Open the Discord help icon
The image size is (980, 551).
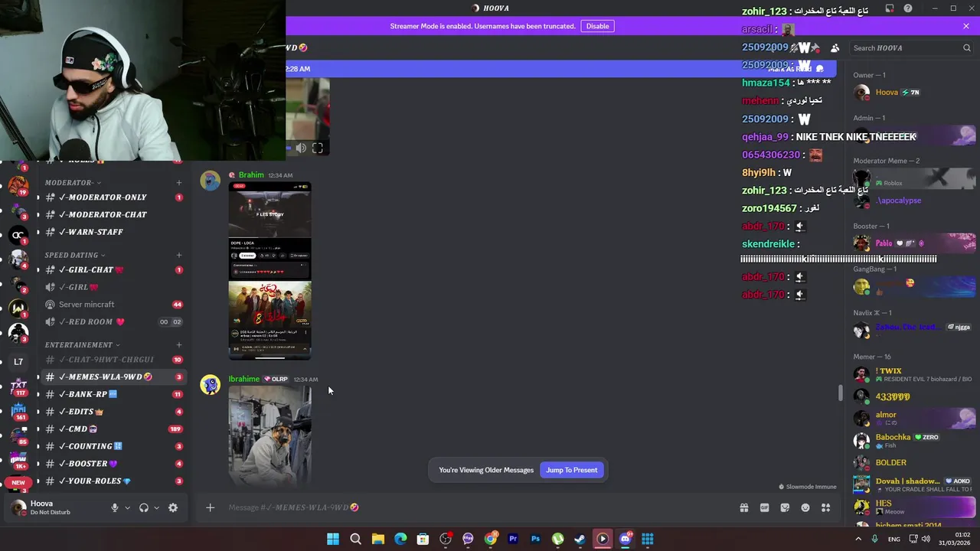pyautogui.click(x=908, y=8)
